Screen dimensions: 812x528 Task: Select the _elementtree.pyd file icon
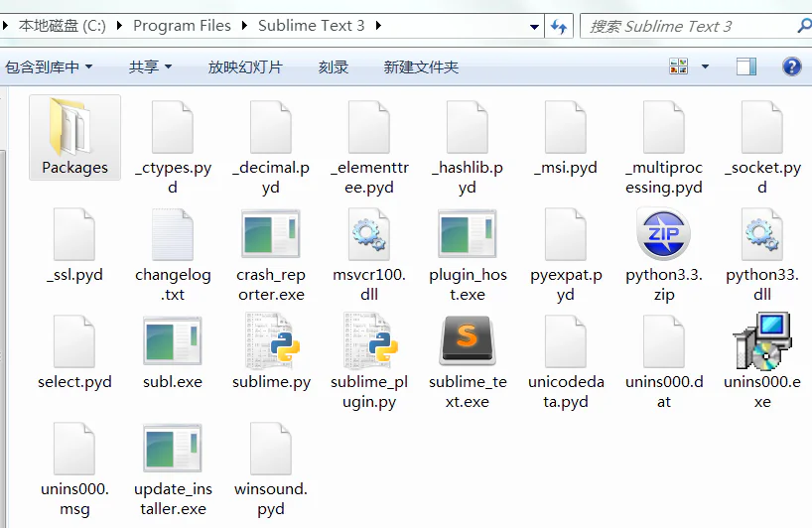[369, 127]
